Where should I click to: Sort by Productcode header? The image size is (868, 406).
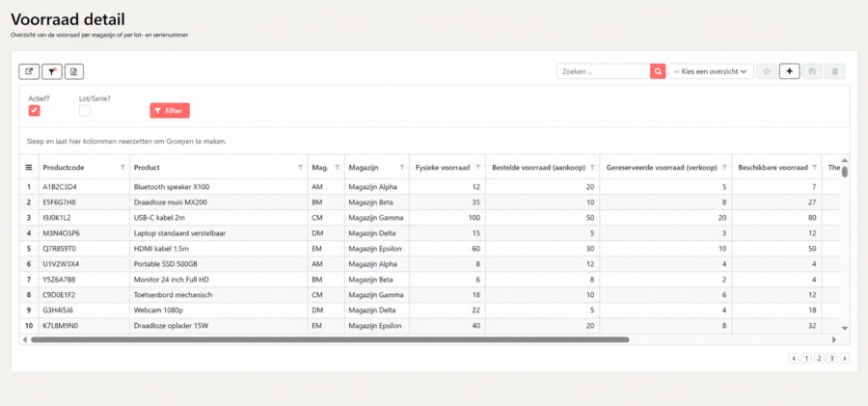coord(64,167)
